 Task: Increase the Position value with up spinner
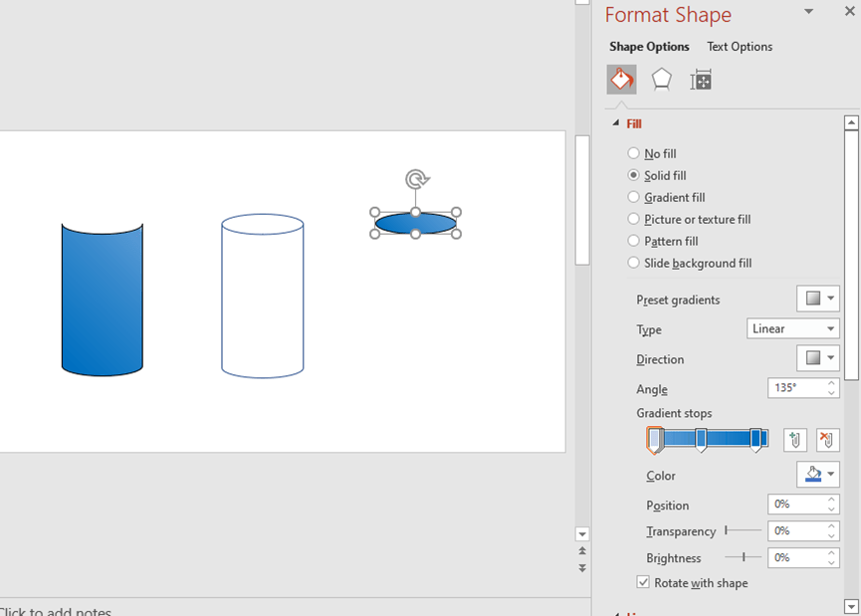831,500
